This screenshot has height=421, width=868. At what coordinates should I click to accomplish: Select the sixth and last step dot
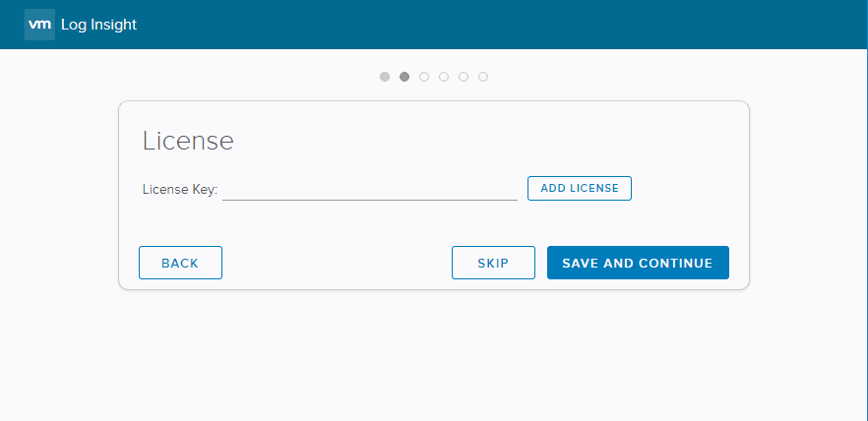(x=483, y=77)
